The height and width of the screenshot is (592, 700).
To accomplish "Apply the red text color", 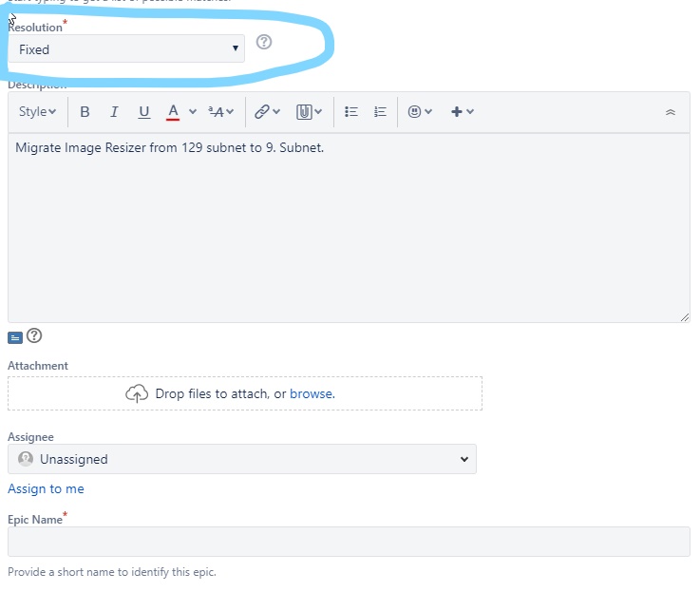I will [173, 112].
